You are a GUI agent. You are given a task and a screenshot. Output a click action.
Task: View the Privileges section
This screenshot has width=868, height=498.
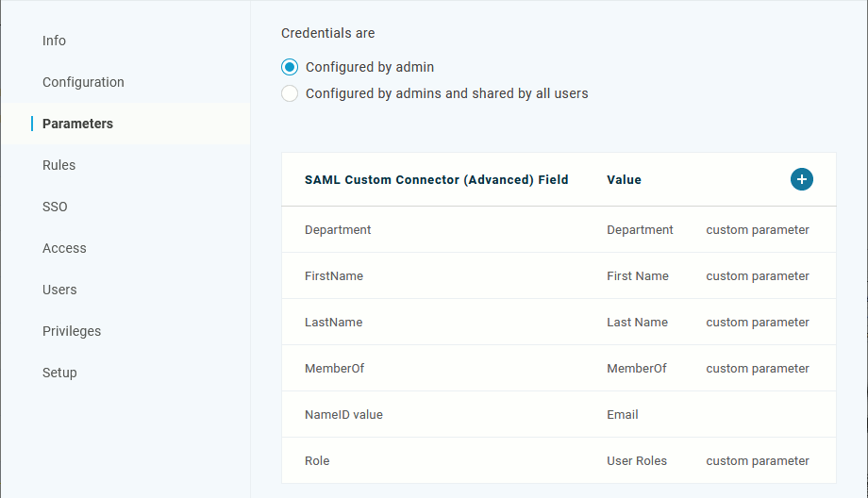tap(72, 331)
